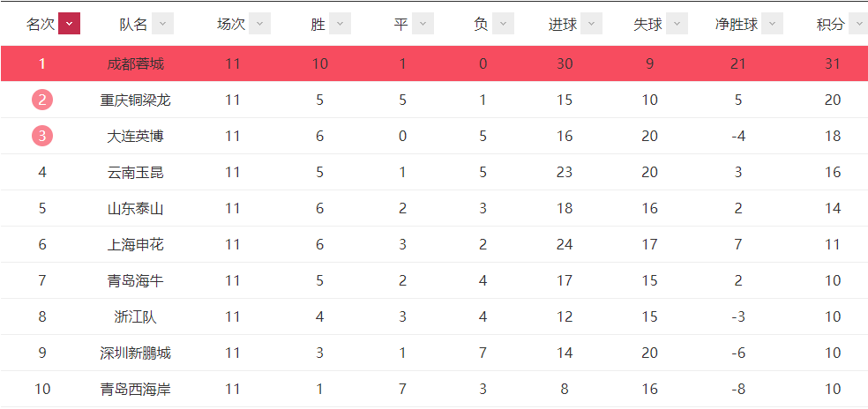The height and width of the screenshot is (409, 868).
Task: Open the 失球 column filter arrow
Action: tap(677, 24)
